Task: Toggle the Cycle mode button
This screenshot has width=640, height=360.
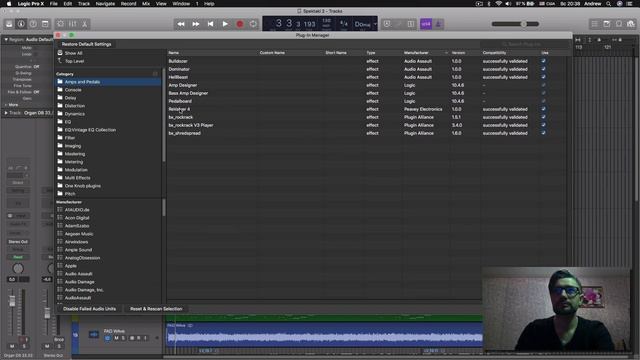Action: pos(253,24)
